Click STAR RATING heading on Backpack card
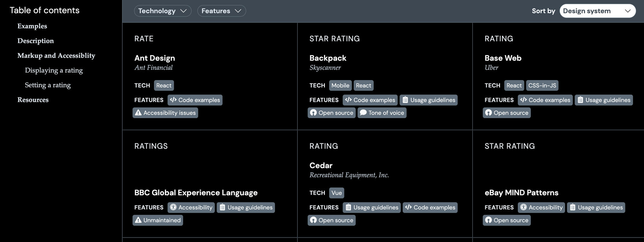 [x=335, y=39]
